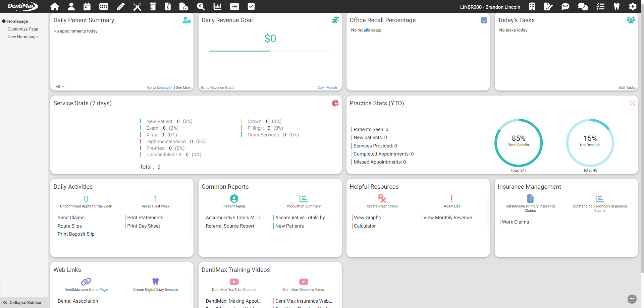Viewport: 644px width, 308px height.
Task: Open the SMS messaging icon
Action: point(565,6)
